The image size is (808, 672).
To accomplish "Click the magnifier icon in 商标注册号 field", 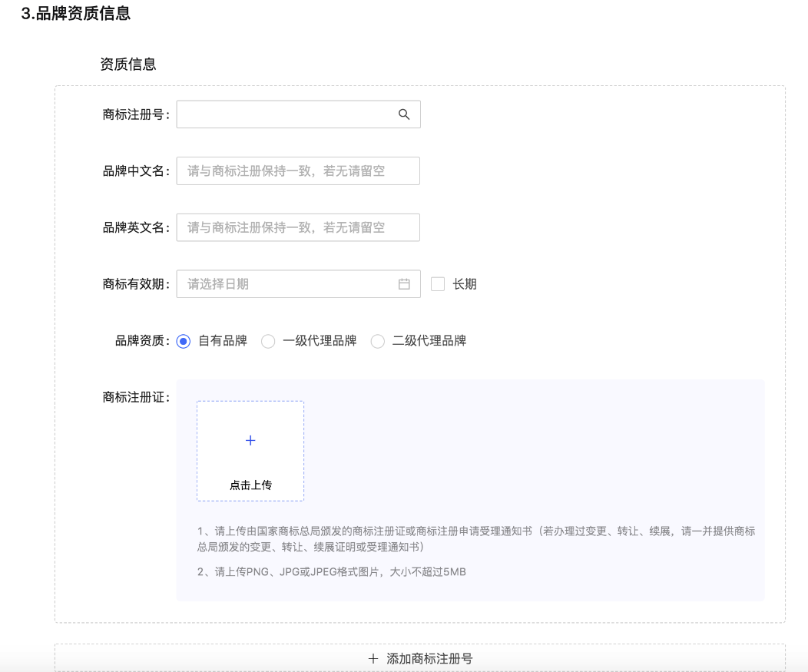I will click(x=403, y=114).
